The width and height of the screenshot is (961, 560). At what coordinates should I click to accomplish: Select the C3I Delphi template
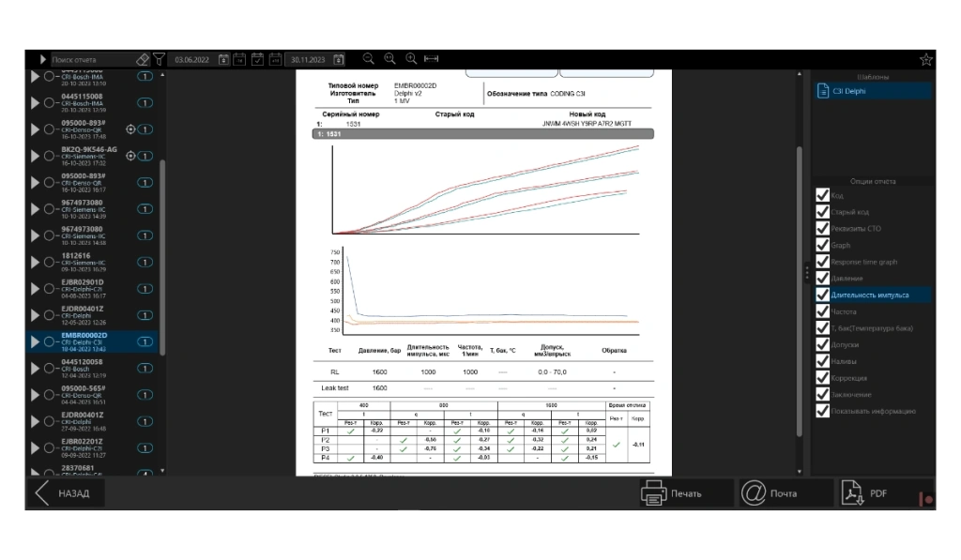click(x=872, y=91)
